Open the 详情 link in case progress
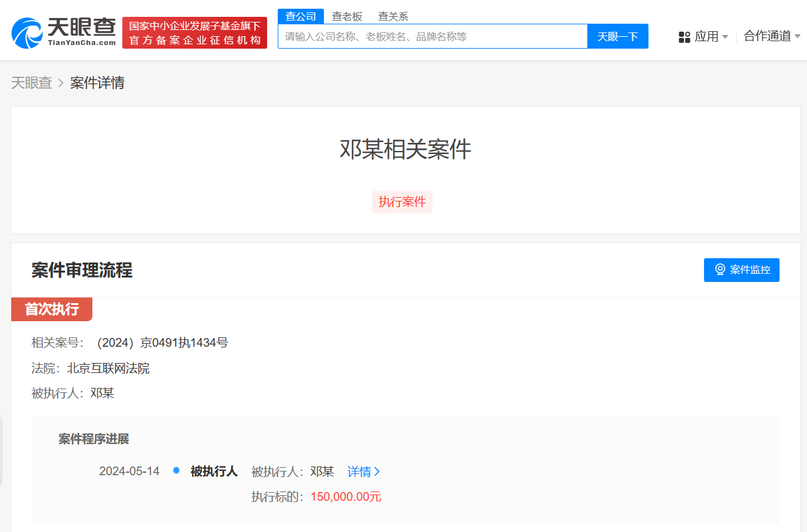Screen dimensions: 807x532 [359, 472]
